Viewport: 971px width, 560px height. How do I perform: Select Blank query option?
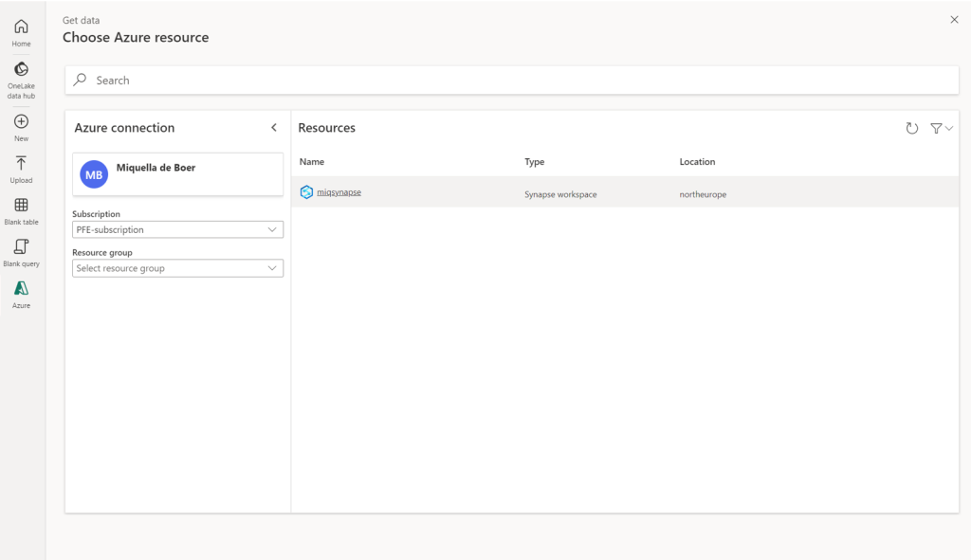coord(21,253)
